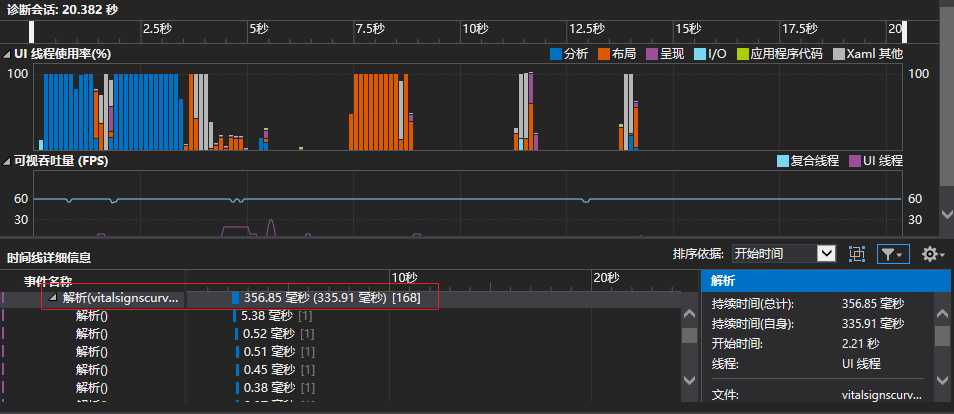Click the 解析 details pane header
This screenshot has height=414, width=954.
[827, 281]
